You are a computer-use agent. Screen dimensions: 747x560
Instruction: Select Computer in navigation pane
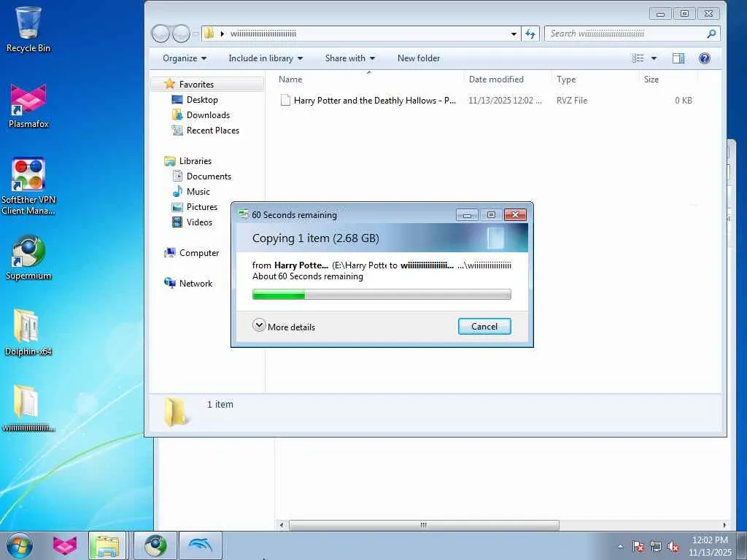(199, 253)
